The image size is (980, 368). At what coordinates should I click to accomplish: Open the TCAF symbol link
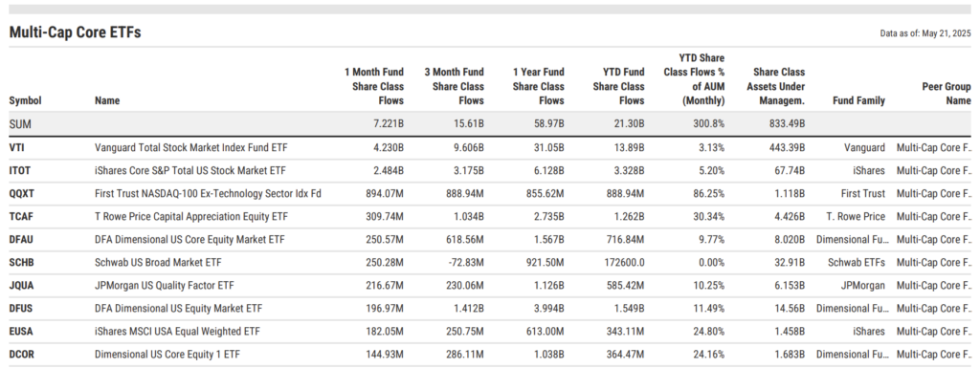point(21,216)
